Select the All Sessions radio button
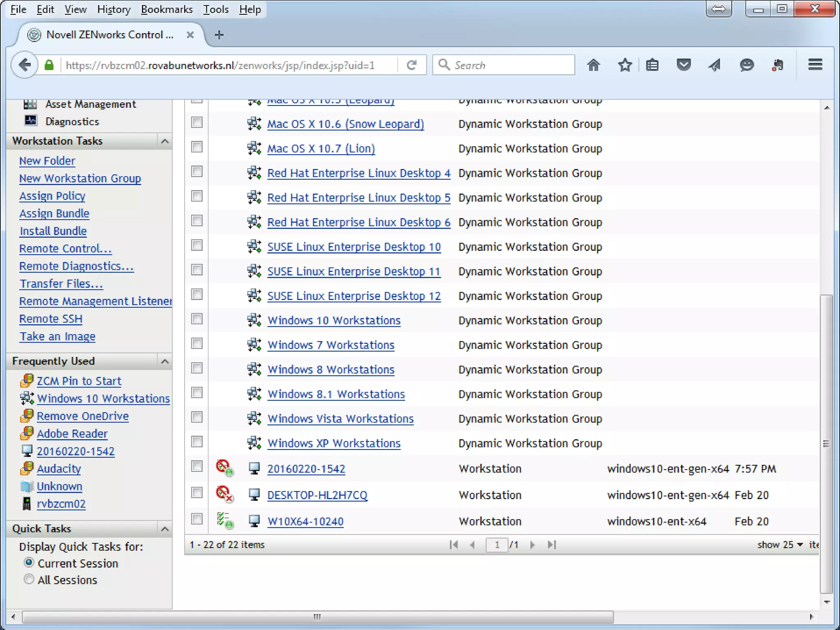This screenshot has height=630, width=840. pos(29,579)
